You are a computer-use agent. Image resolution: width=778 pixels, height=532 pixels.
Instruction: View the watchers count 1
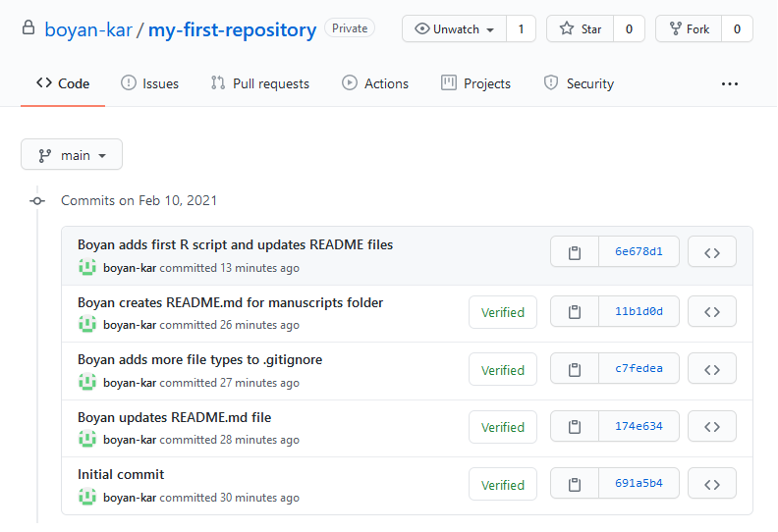(x=521, y=29)
